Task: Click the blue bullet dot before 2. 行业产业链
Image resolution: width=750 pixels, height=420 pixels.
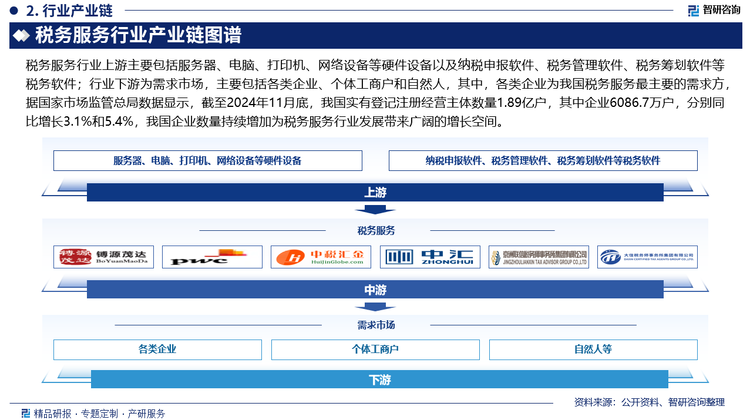Action: 14,10
